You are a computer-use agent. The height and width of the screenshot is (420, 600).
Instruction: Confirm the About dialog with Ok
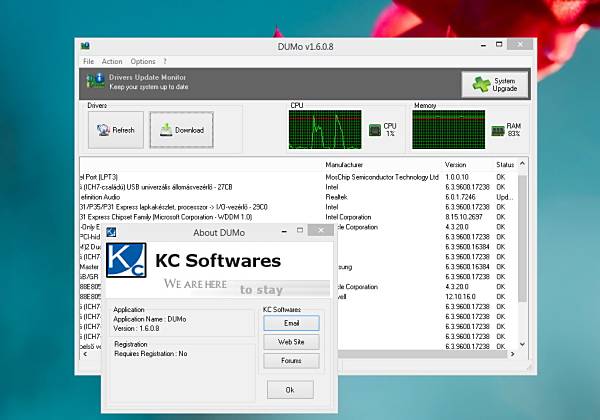click(290, 390)
